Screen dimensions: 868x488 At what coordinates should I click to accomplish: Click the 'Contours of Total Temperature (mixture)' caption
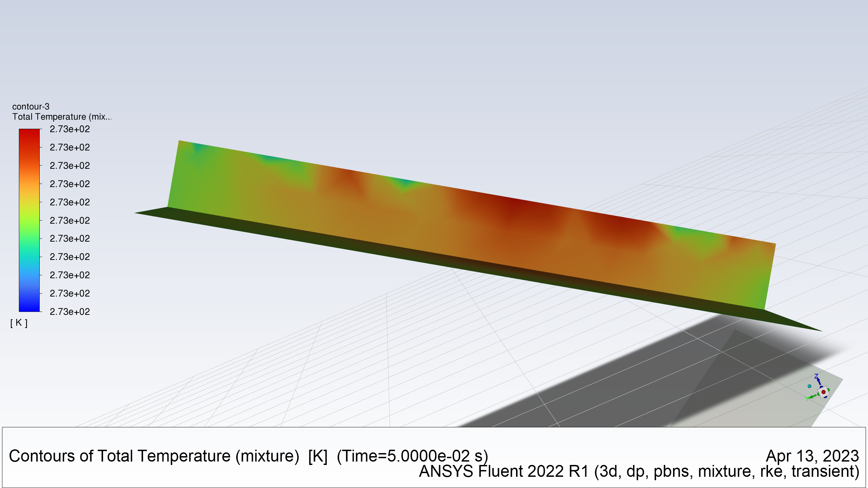tap(154, 456)
